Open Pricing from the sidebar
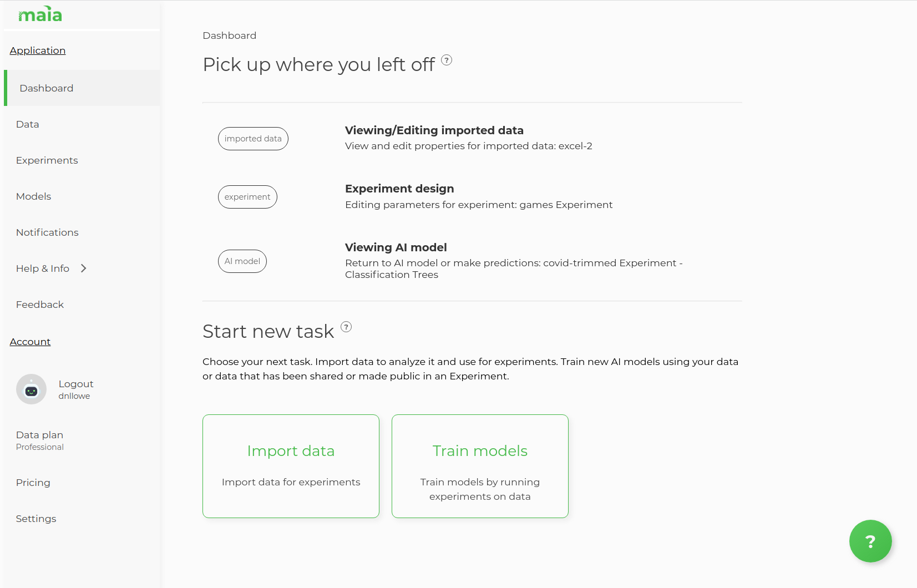 (x=33, y=483)
